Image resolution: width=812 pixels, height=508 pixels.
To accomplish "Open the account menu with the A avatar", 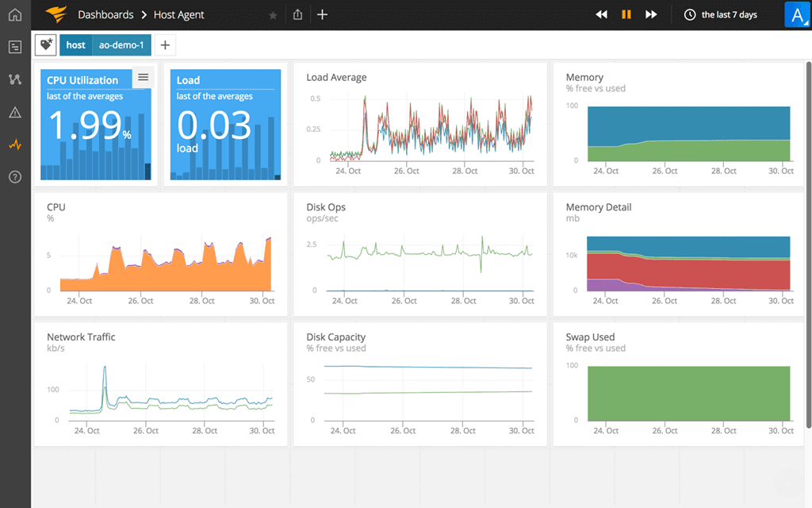I will (x=797, y=14).
